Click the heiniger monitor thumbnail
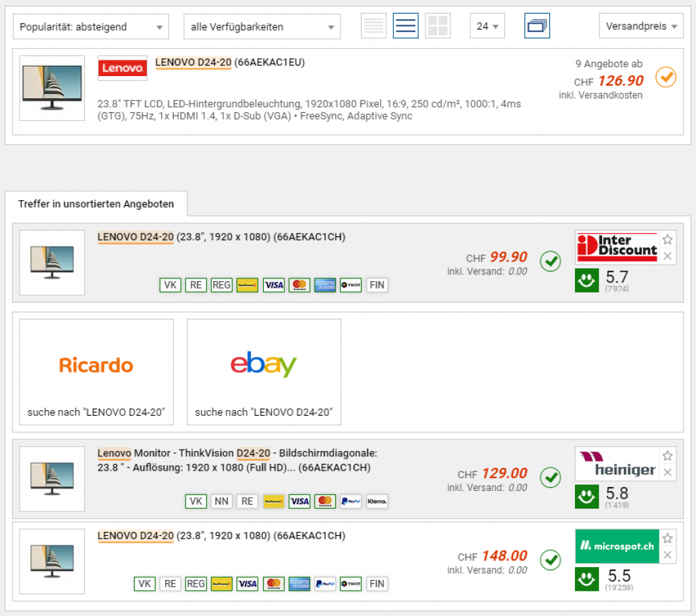The width and height of the screenshot is (696, 616). tap(52, 479)
